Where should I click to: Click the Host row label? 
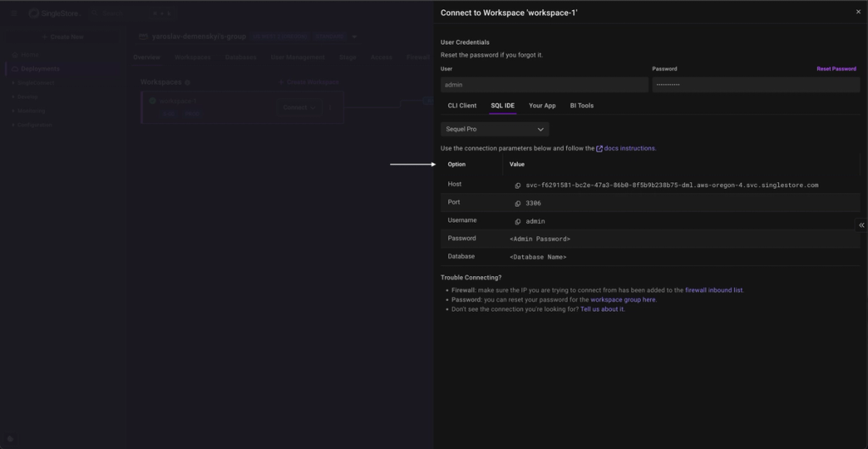454,184
